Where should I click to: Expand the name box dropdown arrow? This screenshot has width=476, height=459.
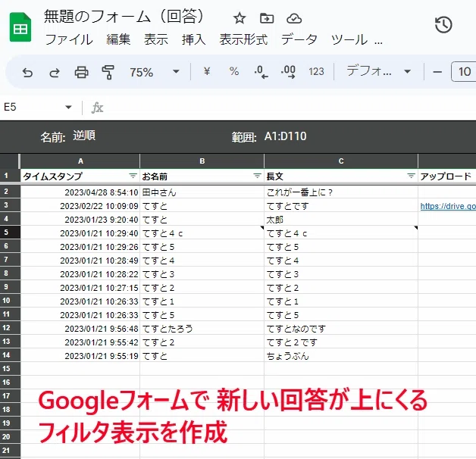coord(69,107)
